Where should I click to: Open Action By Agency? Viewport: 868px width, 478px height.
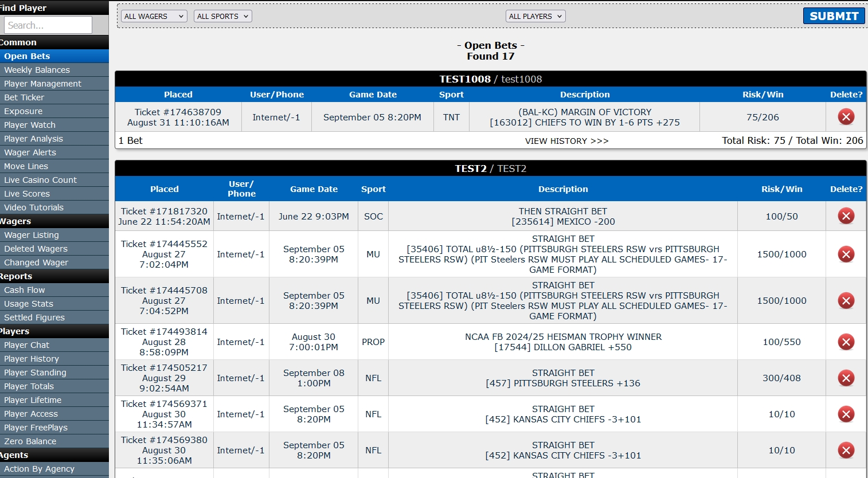point(54,469)
